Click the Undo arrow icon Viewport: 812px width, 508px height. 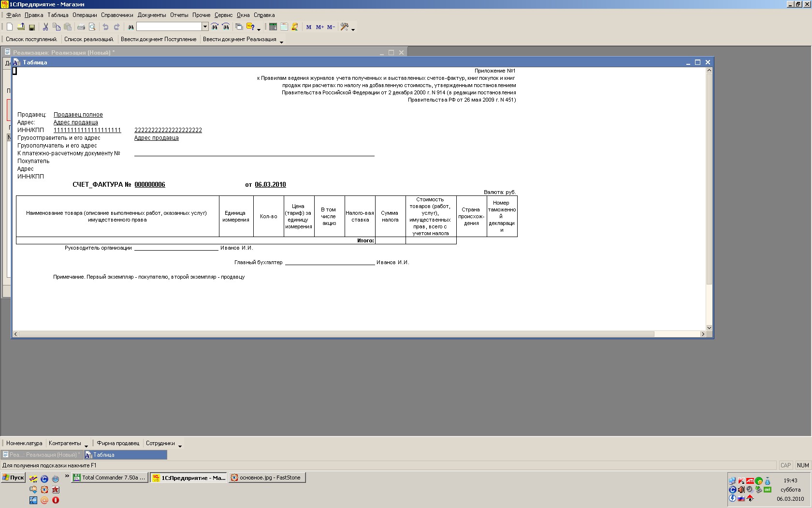(105, 27)
